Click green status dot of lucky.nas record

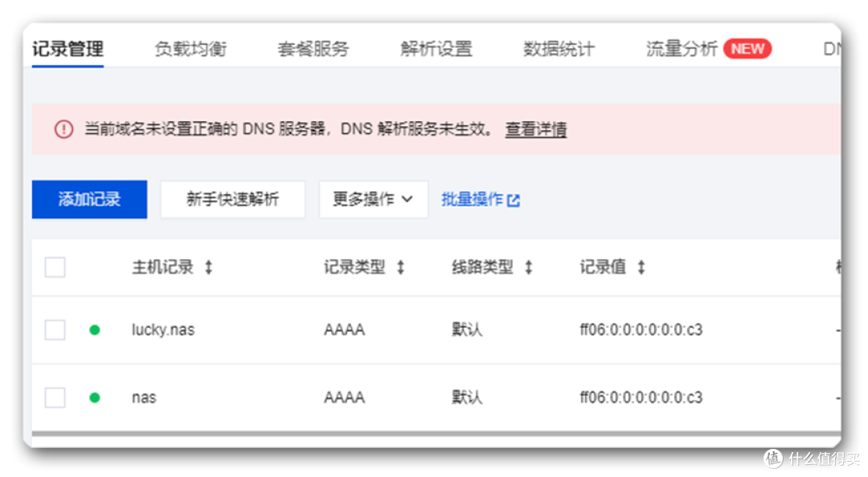tap(95, 330)
